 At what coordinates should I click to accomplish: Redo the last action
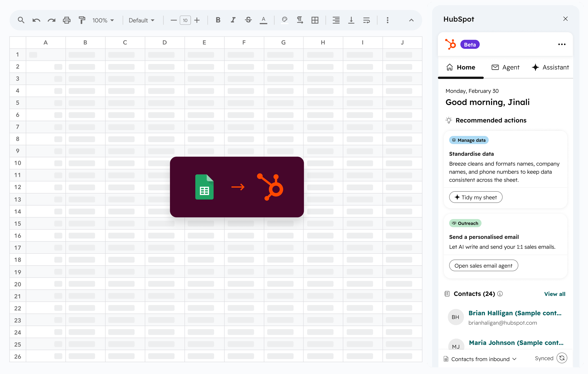pos(52,20)
